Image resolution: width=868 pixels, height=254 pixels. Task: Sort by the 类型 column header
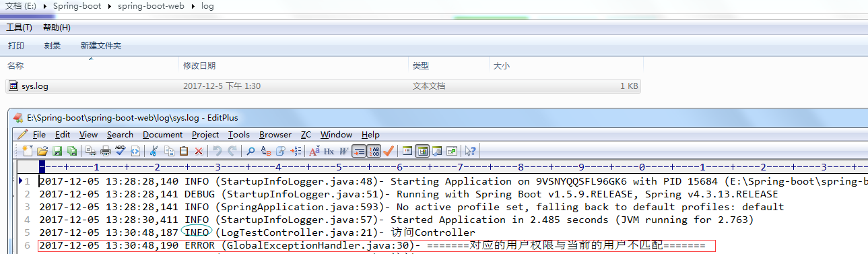point(449,66)
